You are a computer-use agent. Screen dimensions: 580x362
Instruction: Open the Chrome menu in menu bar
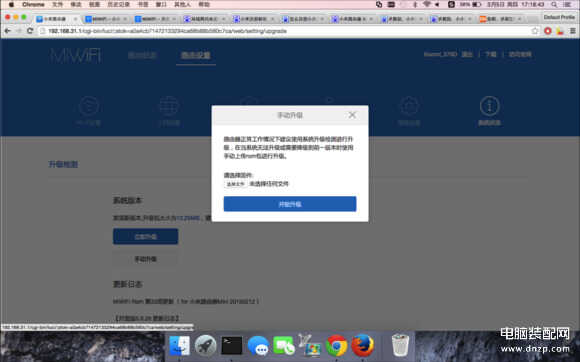33,4
